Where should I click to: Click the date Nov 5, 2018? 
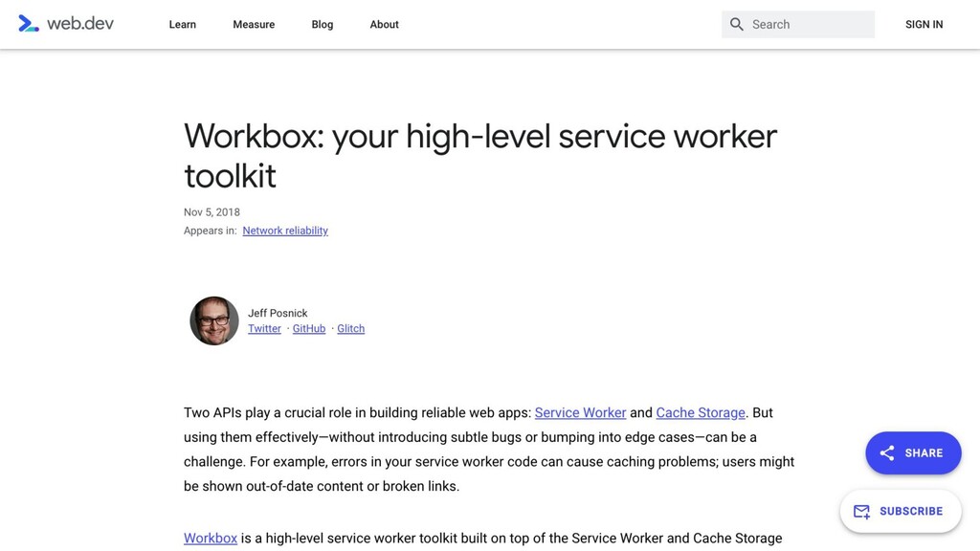point(212,212)
